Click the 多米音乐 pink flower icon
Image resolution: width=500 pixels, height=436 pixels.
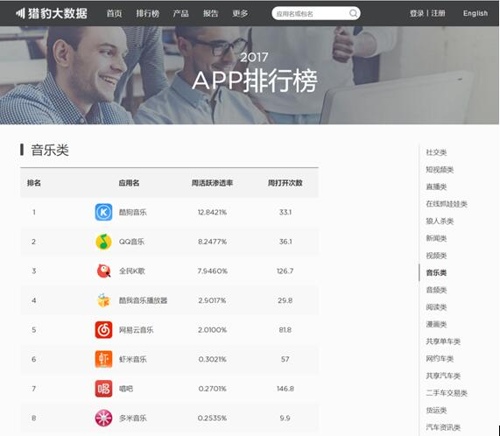pyautogui.click(x=104, y=418)
